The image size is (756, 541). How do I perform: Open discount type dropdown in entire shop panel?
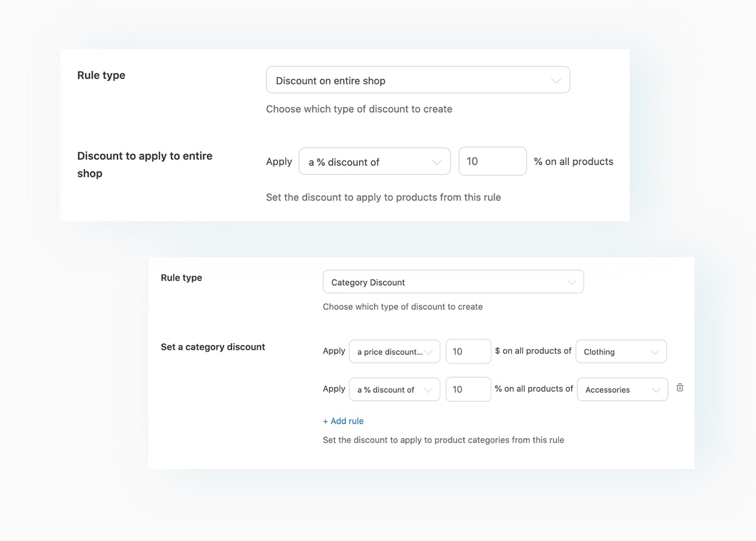coord(374,162)
